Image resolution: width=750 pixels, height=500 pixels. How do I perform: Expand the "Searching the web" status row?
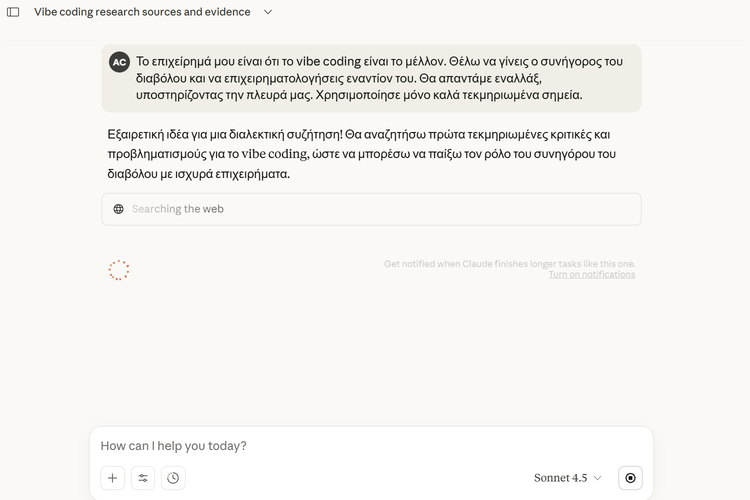point(371,209)
